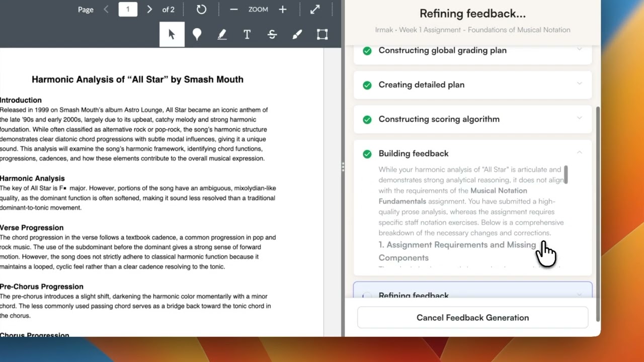Click the 'Harmonic Analysis' section heading
644x362 pixels.
point(32,178)
